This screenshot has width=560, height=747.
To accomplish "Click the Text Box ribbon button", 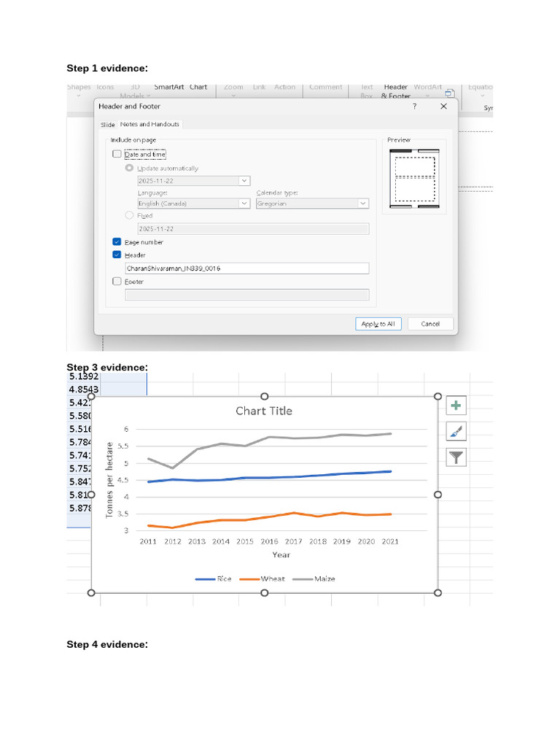I will pyautogui.click(x=367, y=91).
